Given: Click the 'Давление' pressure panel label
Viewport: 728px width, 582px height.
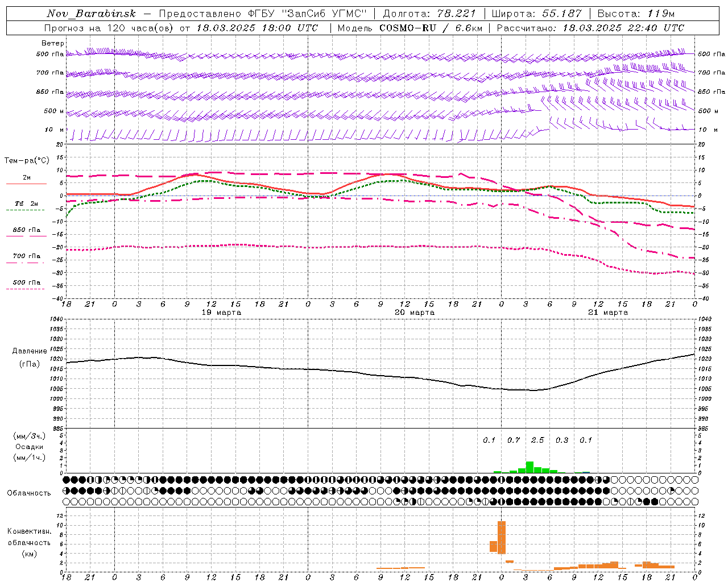Looking at the screenshot, I should pyautogui.click(x=29, y=351).
